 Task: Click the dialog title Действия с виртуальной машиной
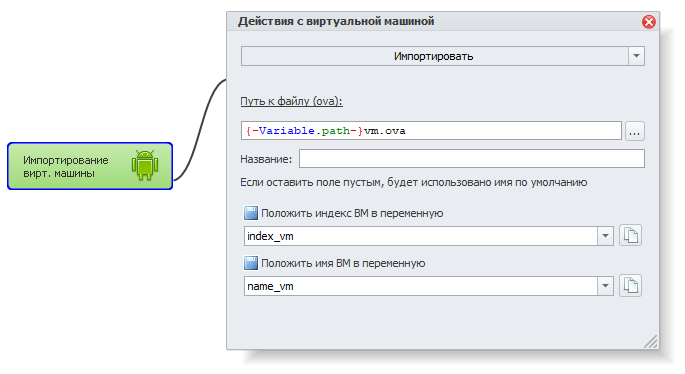click(336, 21)
